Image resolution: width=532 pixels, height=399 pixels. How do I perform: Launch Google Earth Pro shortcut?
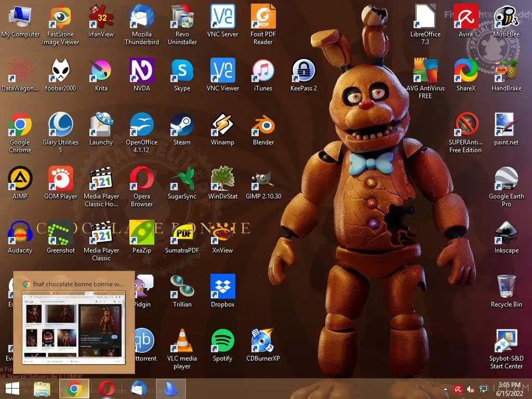(x=506, y=187)
